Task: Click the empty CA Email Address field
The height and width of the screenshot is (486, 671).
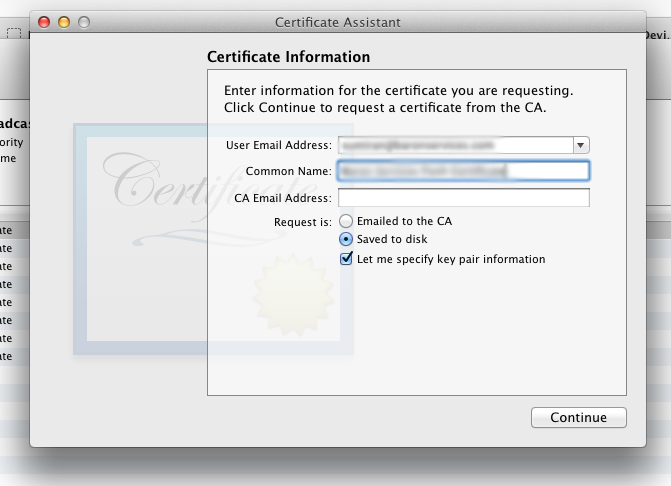Action: pos(463,198)
